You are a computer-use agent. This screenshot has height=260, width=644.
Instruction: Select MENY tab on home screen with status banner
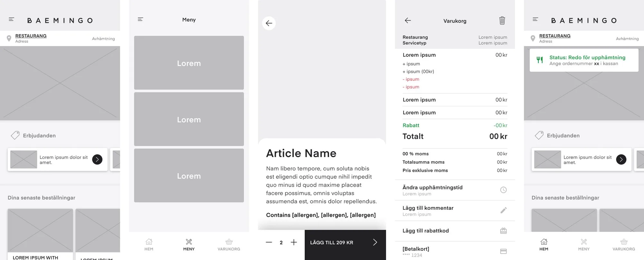tap(584, 245)
